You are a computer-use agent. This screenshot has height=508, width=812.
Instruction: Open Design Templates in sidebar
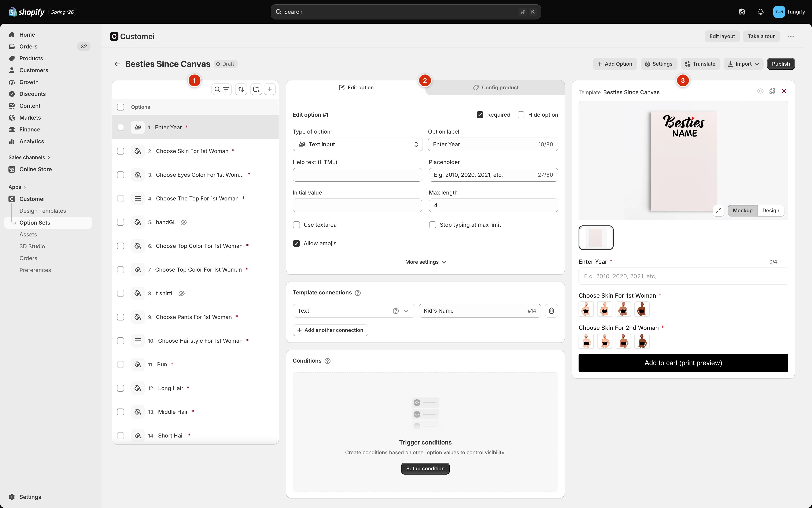click(x=43, y=211)
